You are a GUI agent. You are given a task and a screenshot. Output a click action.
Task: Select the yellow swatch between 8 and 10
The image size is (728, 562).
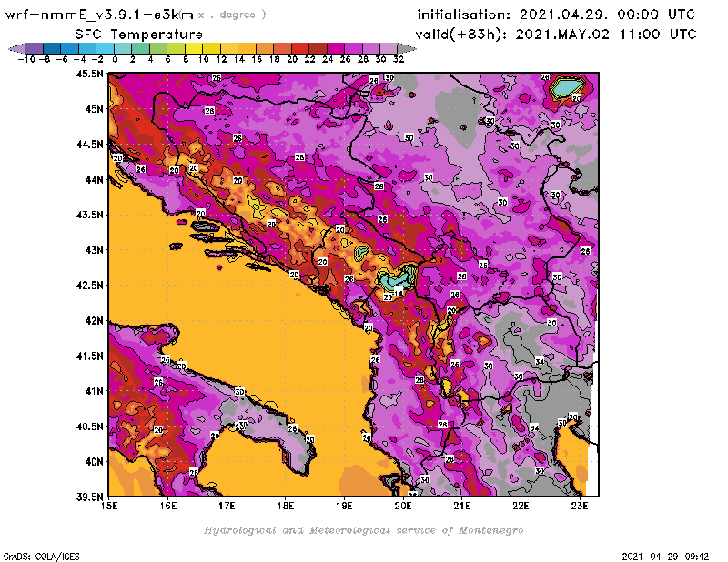click(x=194, y=48)
